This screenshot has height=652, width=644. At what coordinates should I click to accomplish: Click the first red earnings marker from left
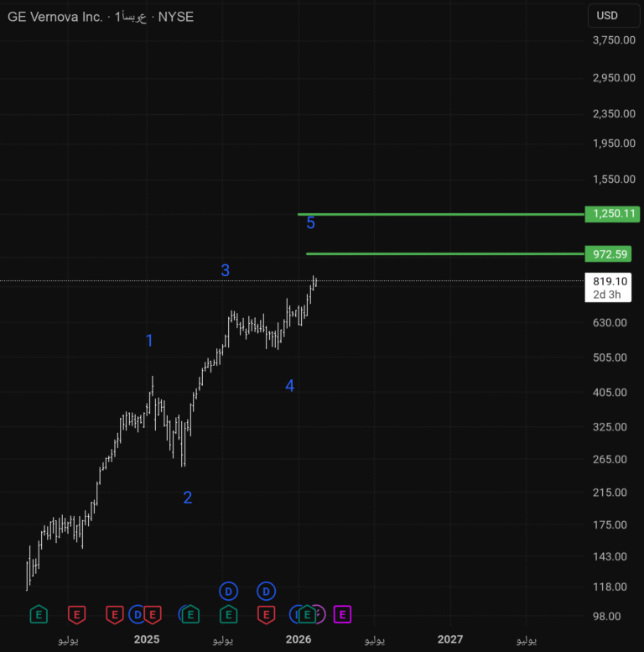point(76,615)
